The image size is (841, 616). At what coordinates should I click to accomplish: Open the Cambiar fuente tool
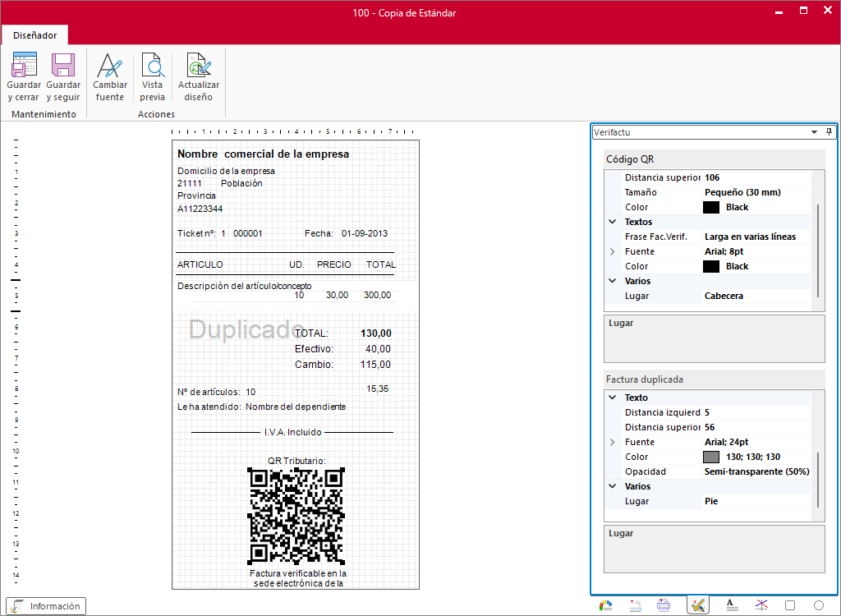[110, 76]
